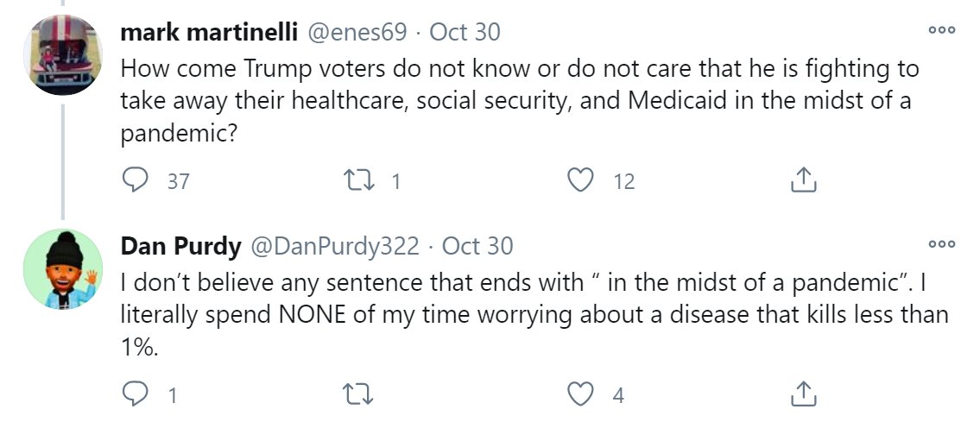Open mark martinelli's profile picture
Viewport: 980px width, 422px height.
click(63, 55)
